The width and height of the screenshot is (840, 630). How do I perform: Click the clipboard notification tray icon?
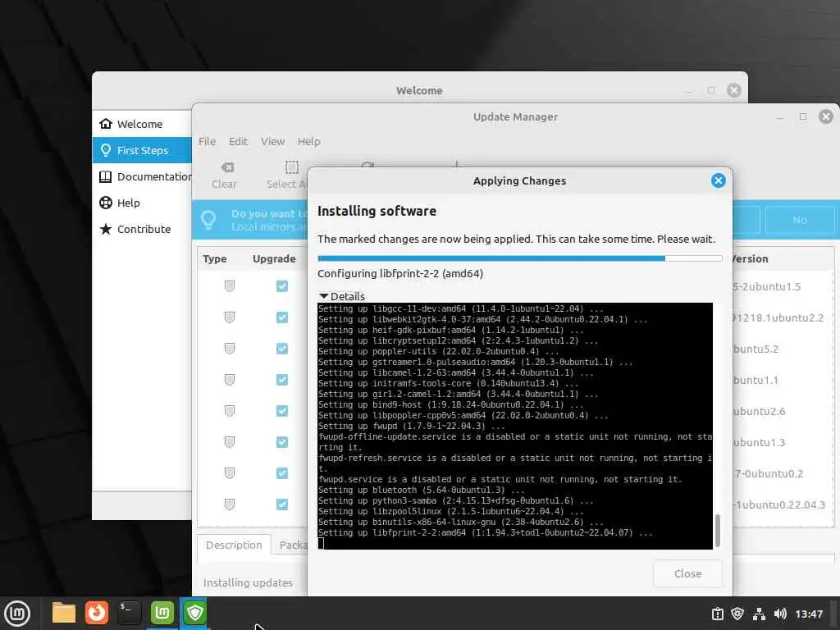point(718,614)
